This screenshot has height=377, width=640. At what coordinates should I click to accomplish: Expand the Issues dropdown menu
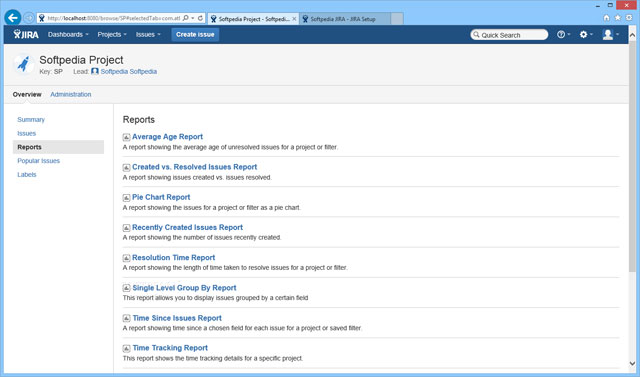[148, 35]
